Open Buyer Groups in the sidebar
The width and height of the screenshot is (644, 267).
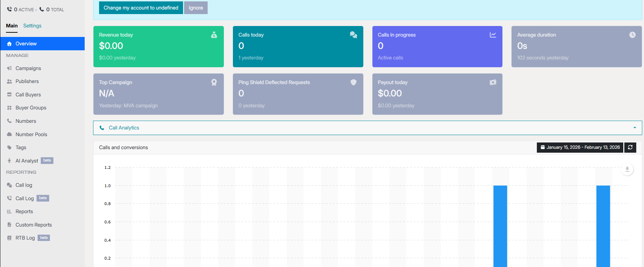(43, 108)
